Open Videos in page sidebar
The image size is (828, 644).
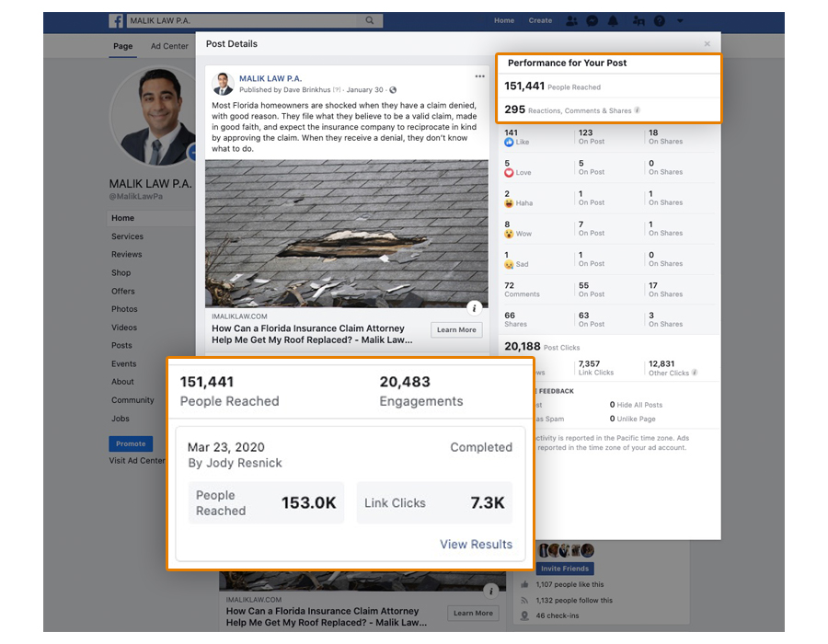pos(123,328)
